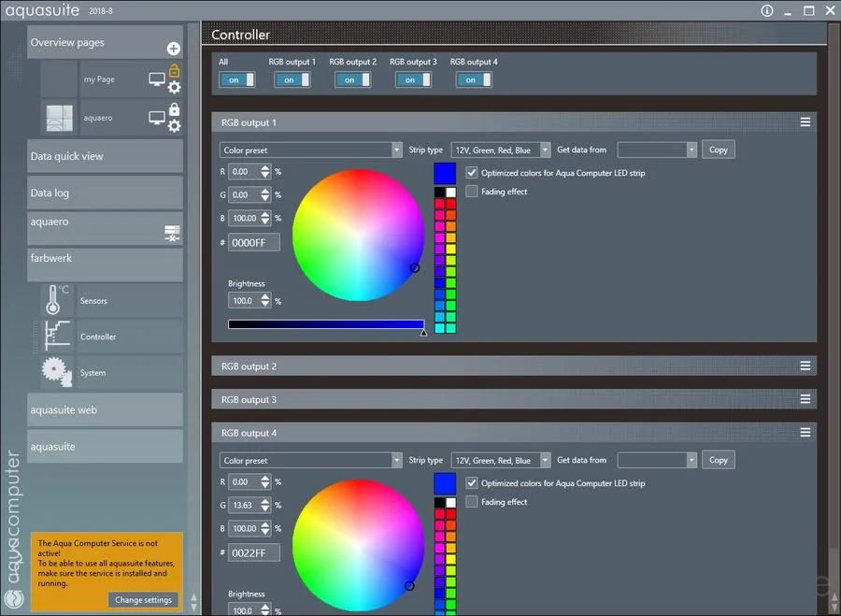Open RGB output 1 hamburger menu

pyautogui.click(x=805, y=122)
